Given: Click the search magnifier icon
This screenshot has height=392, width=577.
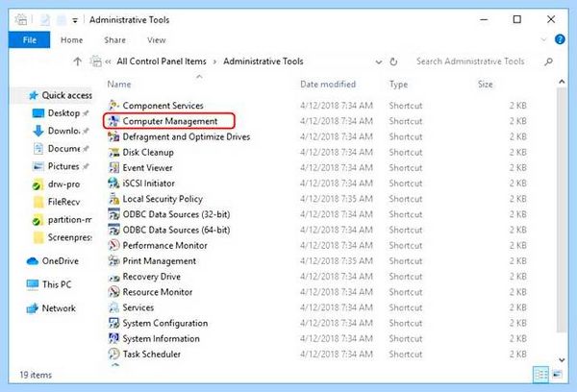Looking at the screenshot, I should 549,61.
